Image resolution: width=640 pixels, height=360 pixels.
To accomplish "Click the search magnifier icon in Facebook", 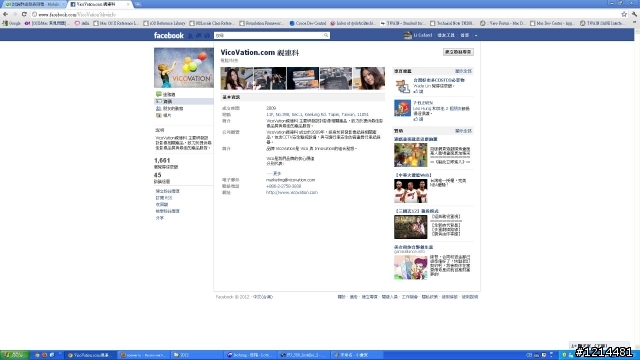I will click(x=326, y=36).
